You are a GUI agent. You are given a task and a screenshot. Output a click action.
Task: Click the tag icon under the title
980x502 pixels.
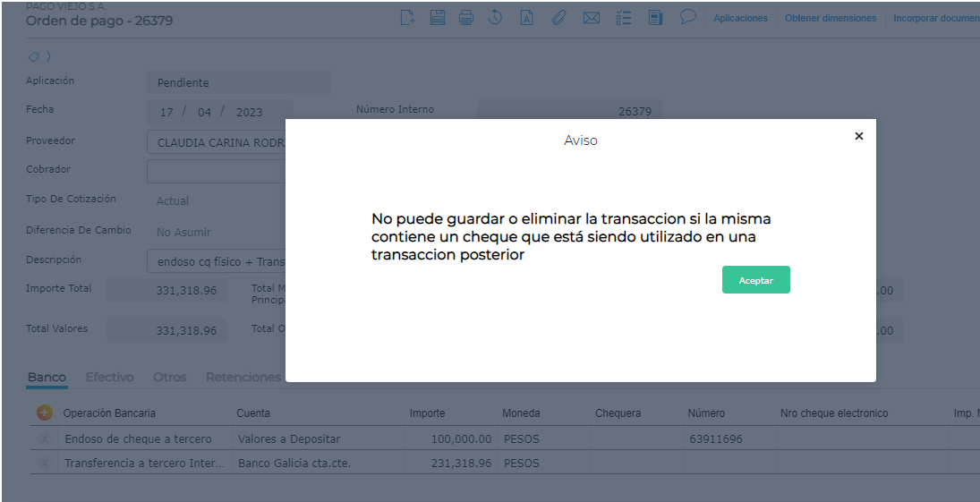(x=34, y=57)
